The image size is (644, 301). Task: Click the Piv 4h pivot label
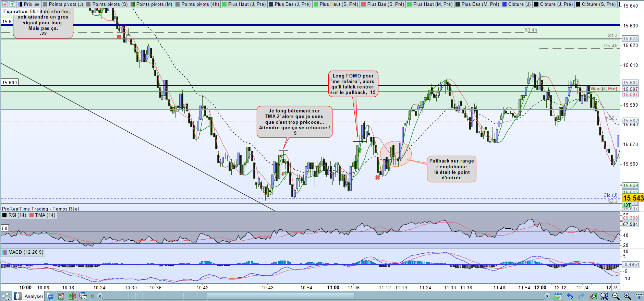point(611,46)
